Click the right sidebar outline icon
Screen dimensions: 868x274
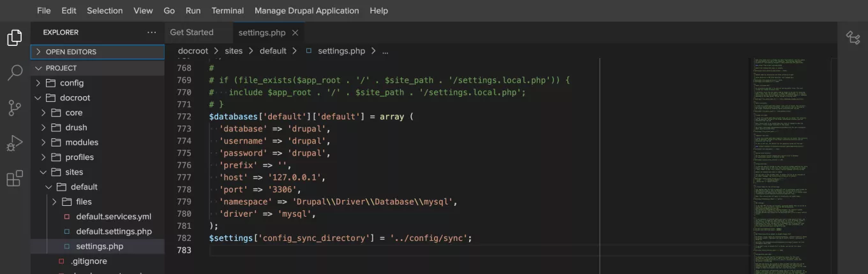pyautogui.click(x=853, y=38)
